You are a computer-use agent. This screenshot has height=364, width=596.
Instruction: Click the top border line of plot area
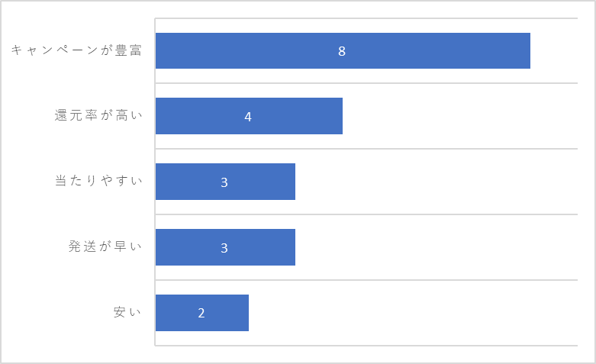(366, 18)
